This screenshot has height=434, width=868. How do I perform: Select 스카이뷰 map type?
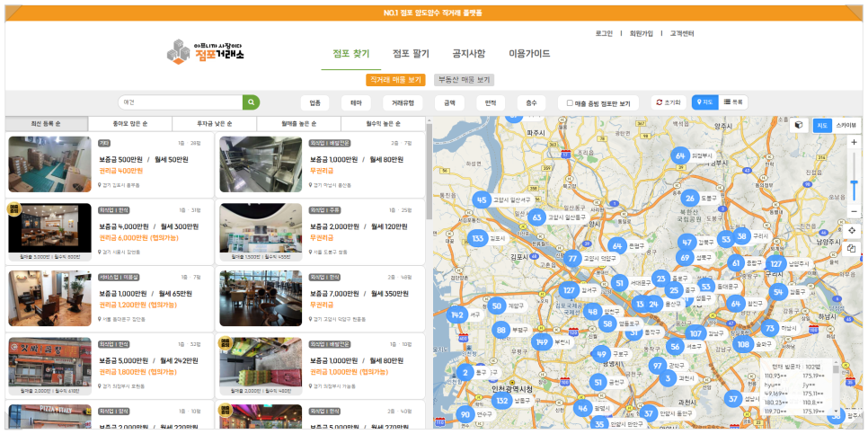coord(846,126)
